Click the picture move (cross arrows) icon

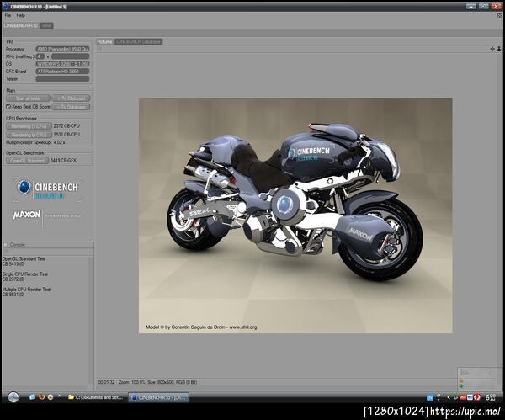coord(492,50)
